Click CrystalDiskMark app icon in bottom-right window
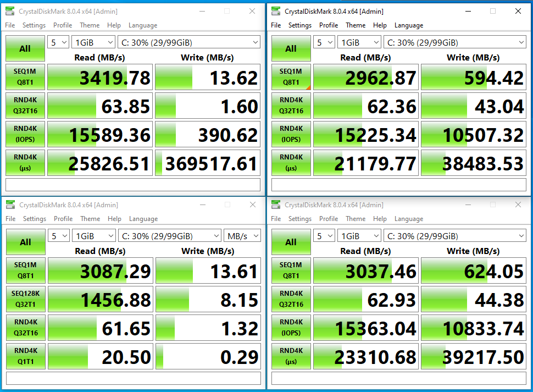533x392 pixels. coord(276,205)
